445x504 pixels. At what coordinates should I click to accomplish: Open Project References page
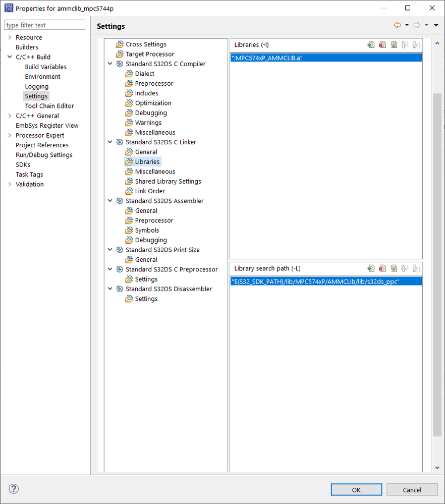pos(42,145)
